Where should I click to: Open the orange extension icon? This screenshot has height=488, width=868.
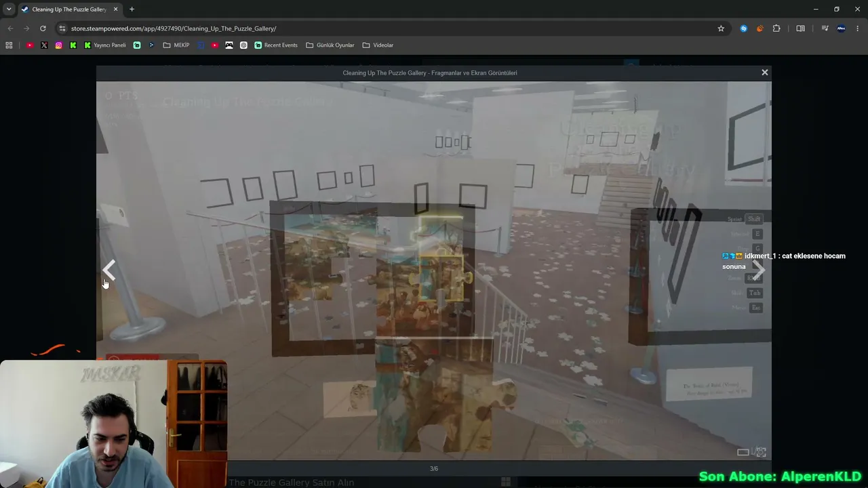[x=759, y=28]
